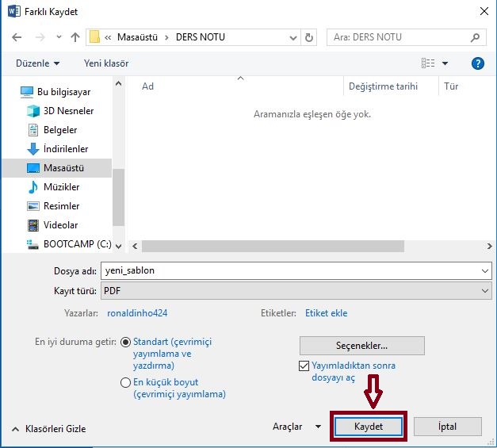The height and width of the screenshot is (448, 497).
Task: Select 3D Nesneler in the sidebar
Action: 68,111
